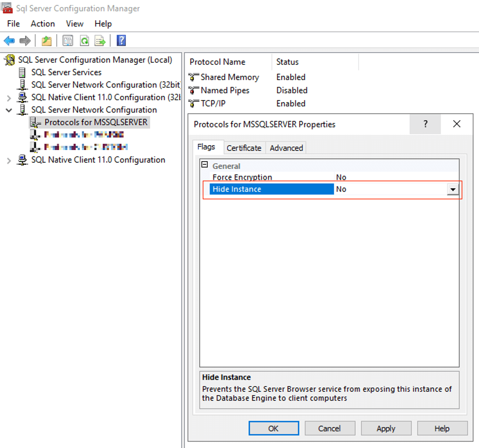Select the Hide Instance property label
479x448 pixels.
[x=271, y=189]
